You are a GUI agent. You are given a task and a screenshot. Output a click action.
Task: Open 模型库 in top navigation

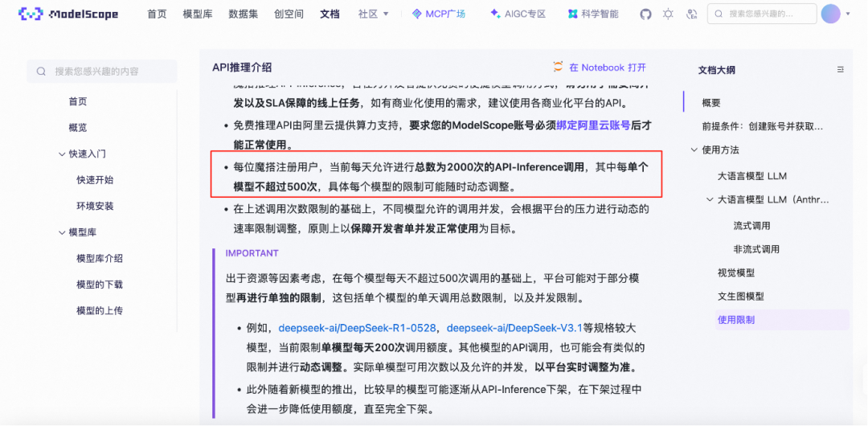pyautogui.click(x=198, y=14)
